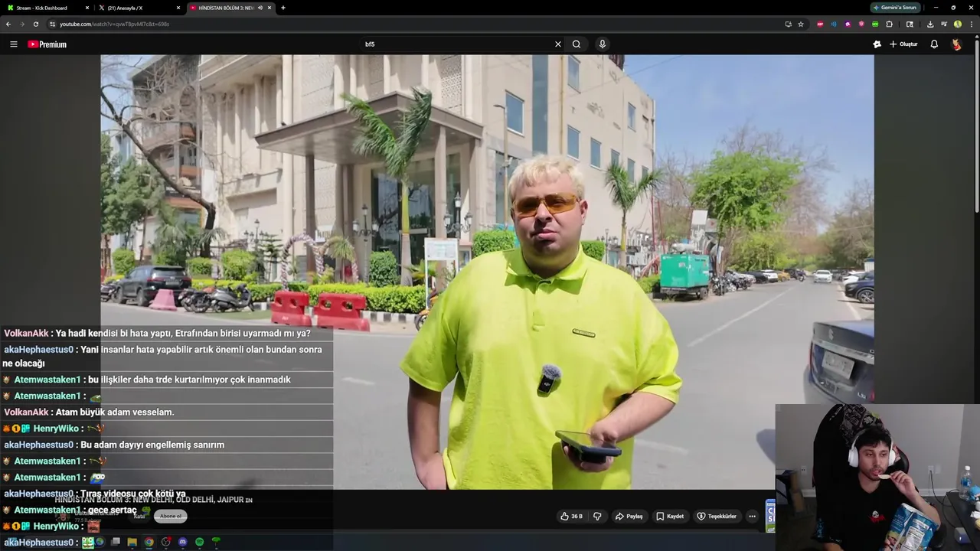Viewport: 980px width, 551px height.
Task: Share the video via Paylaş
Action: (x=629, y=517)
